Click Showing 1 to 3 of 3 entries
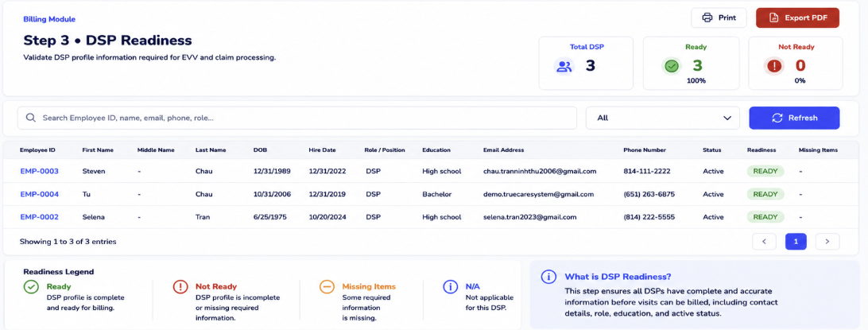This screenshot has height=330, width=868. [x=68, y=242]
